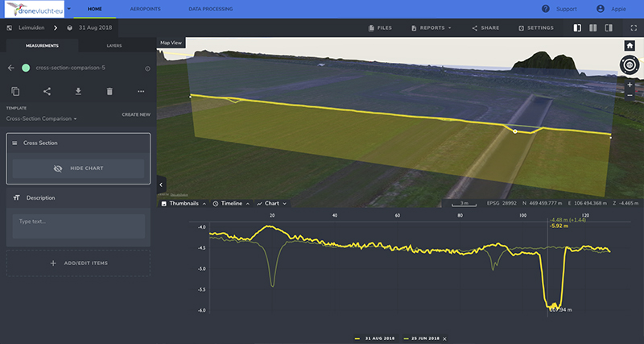Click the map scale bar
Image resolution: width=644 pixels, height=344 pixels.
click(x=464, y=204)
